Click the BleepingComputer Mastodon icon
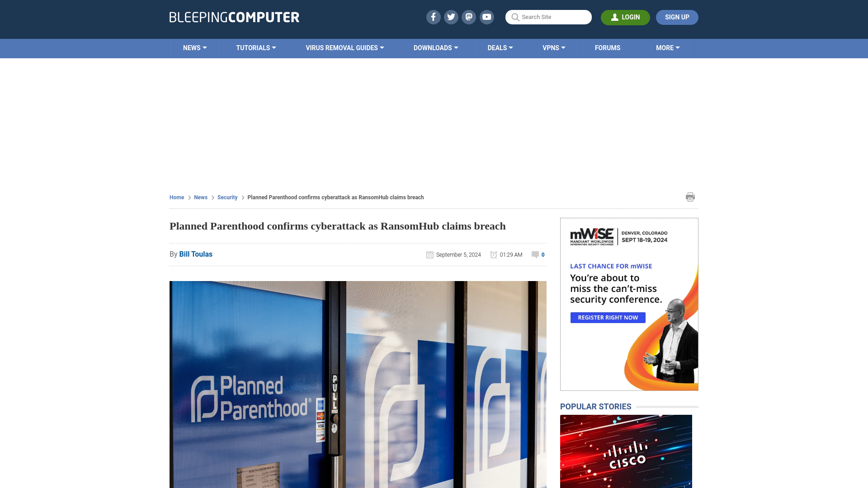 coord(468,17)
